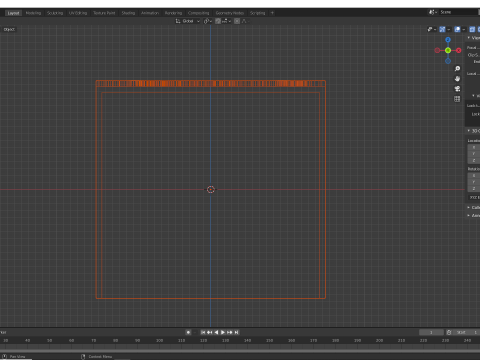480x360 pixels.
Task: Click the green Y axis on navigation gizmo
Action: (x=448, y=50)
